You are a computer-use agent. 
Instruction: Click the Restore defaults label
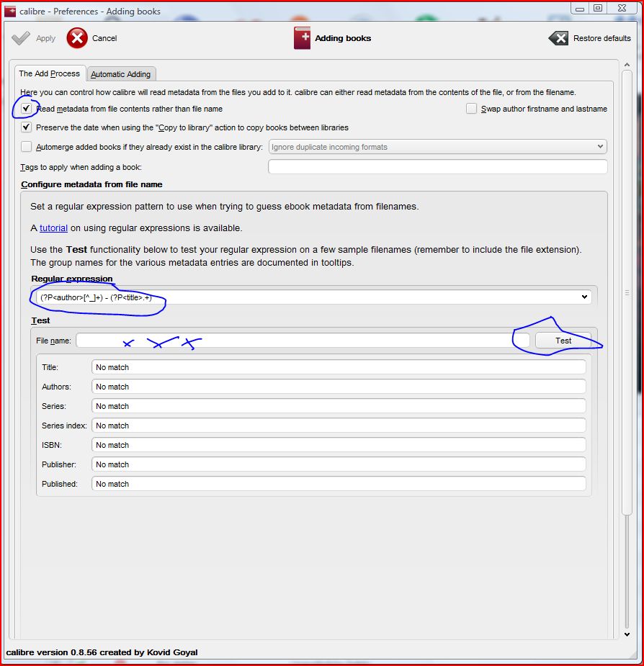602,38
